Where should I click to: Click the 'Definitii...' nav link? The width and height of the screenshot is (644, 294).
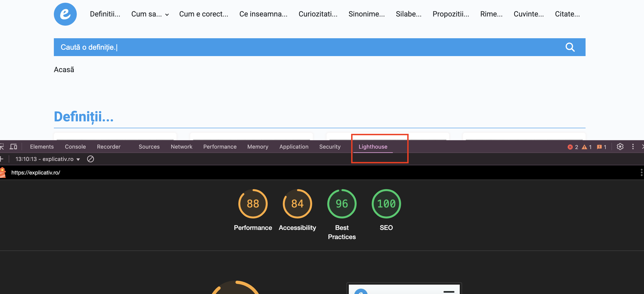click(x=105, y=14)
